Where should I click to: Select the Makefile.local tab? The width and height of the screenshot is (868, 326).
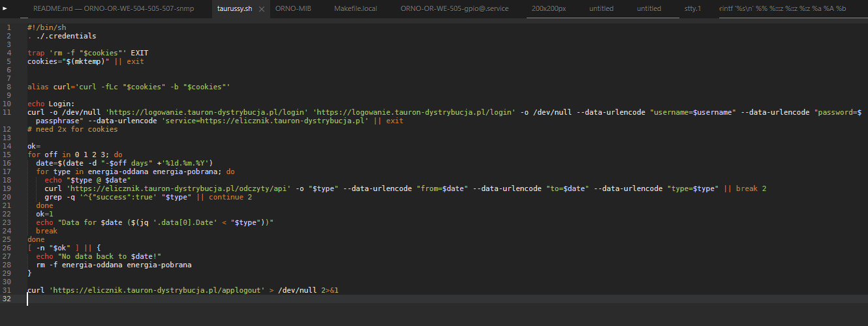[355, 8]
